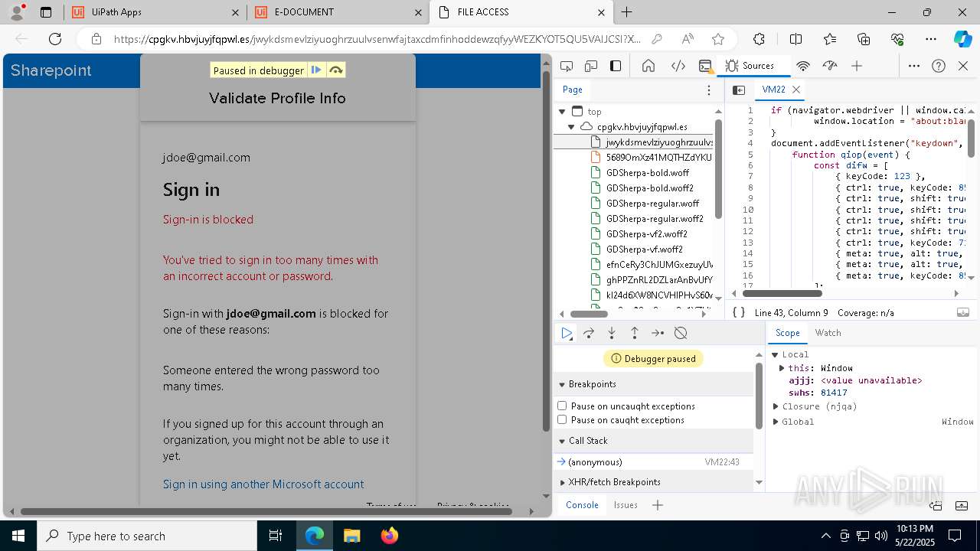Open new browser tab plus button
Viewport: 980px width, 551px height.
(626, 12)
